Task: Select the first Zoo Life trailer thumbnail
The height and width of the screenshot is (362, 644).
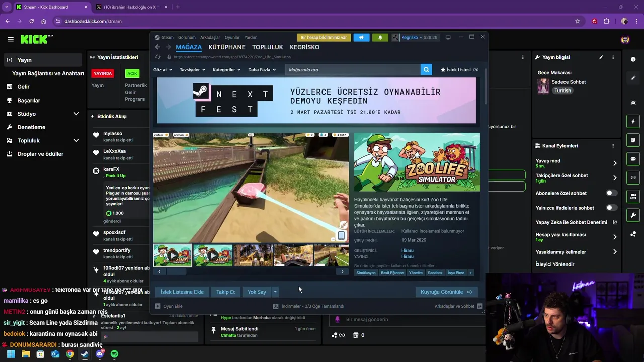Action: pos(173,255)
